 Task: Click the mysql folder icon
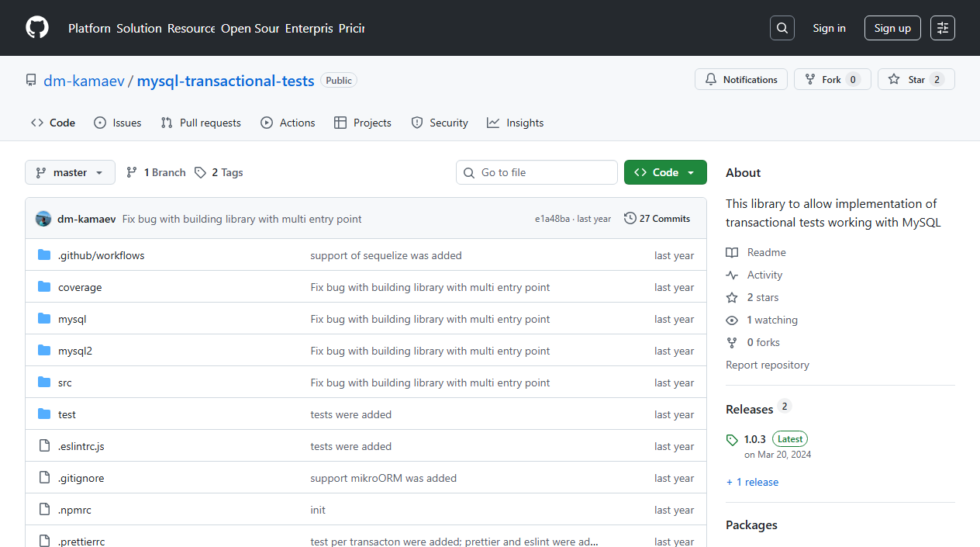click(44, 318)
